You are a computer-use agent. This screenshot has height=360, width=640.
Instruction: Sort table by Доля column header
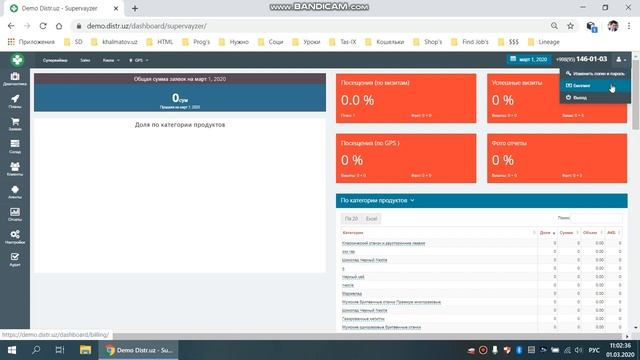click(547, 233)
